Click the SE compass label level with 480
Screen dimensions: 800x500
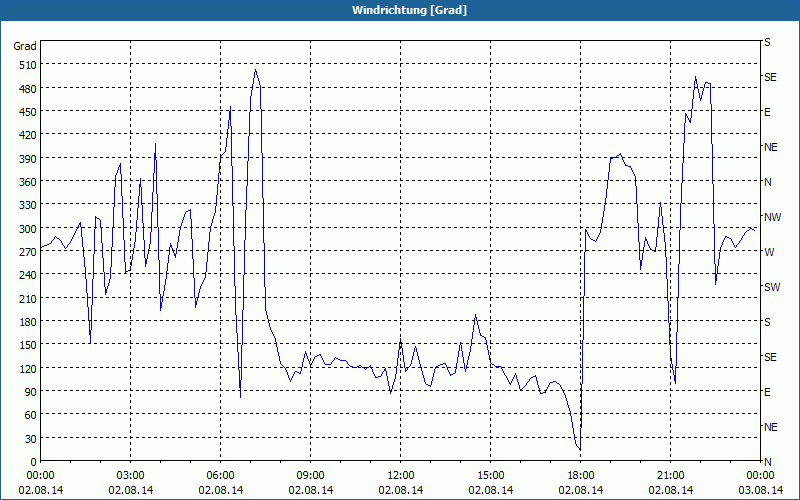[x=770, y=77]
